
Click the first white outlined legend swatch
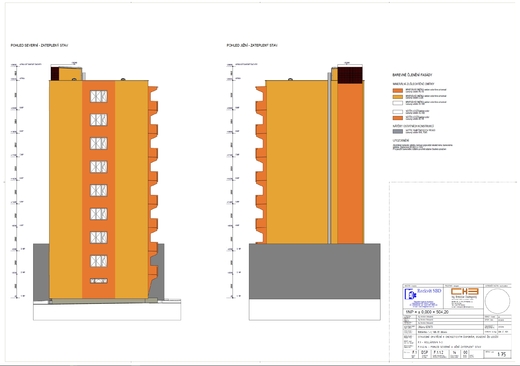click(398, 103)
